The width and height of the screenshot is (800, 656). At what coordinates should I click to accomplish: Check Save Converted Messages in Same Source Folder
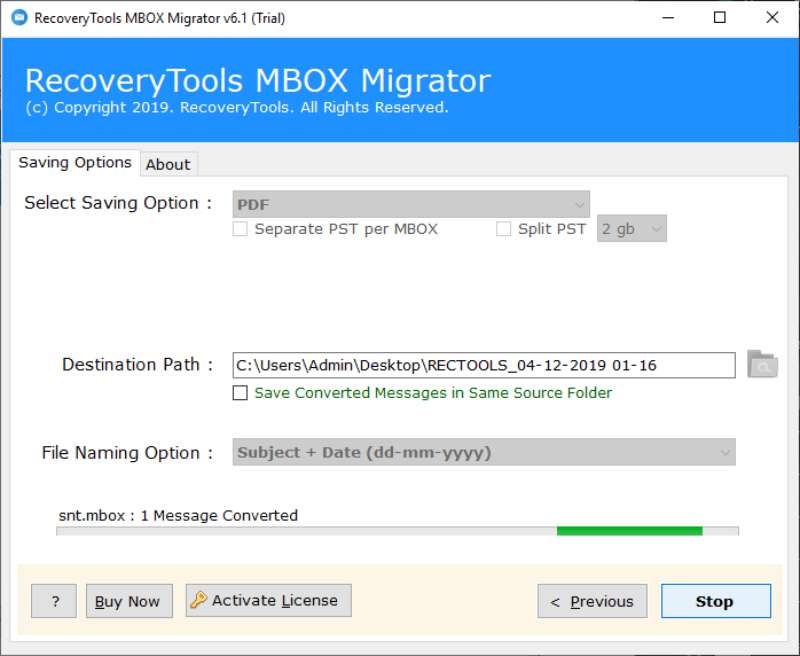tap(240, 393)
